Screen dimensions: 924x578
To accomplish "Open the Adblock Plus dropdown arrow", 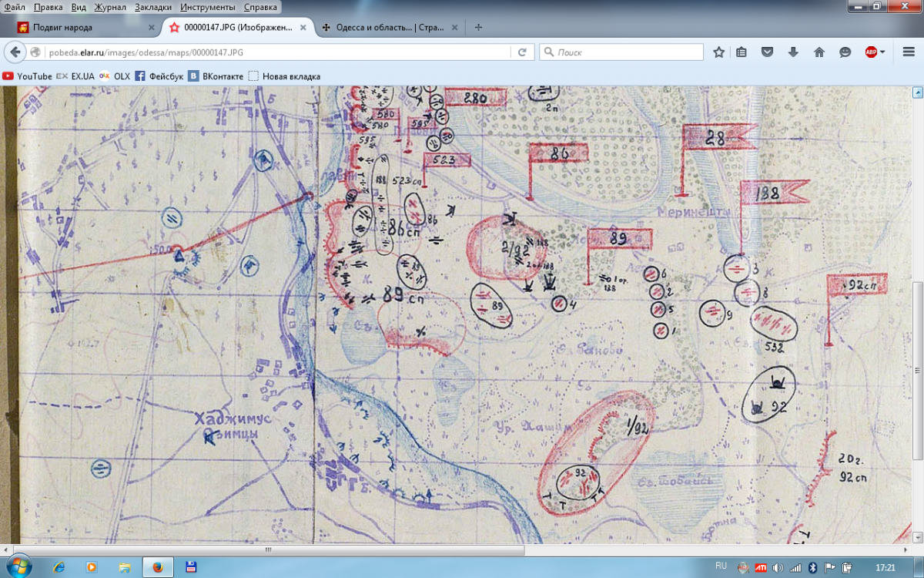I will pyautogui.click(x=882, y=52).
